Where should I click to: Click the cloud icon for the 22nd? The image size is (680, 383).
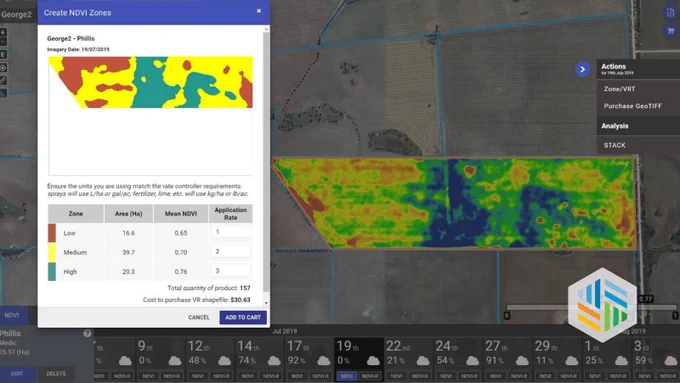[423, 360]
